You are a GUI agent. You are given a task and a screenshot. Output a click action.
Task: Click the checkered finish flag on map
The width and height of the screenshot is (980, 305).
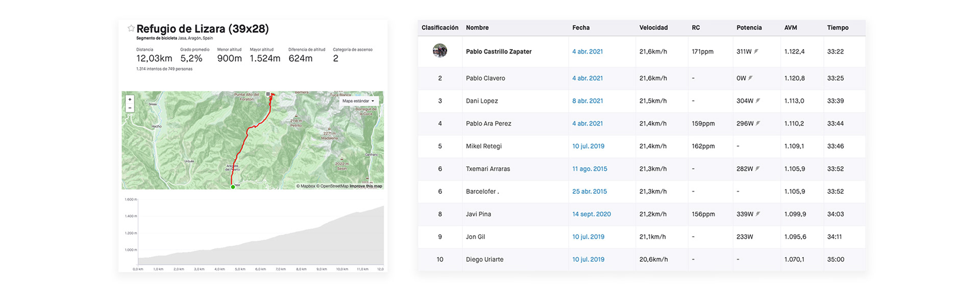click(x=268, y=94)
